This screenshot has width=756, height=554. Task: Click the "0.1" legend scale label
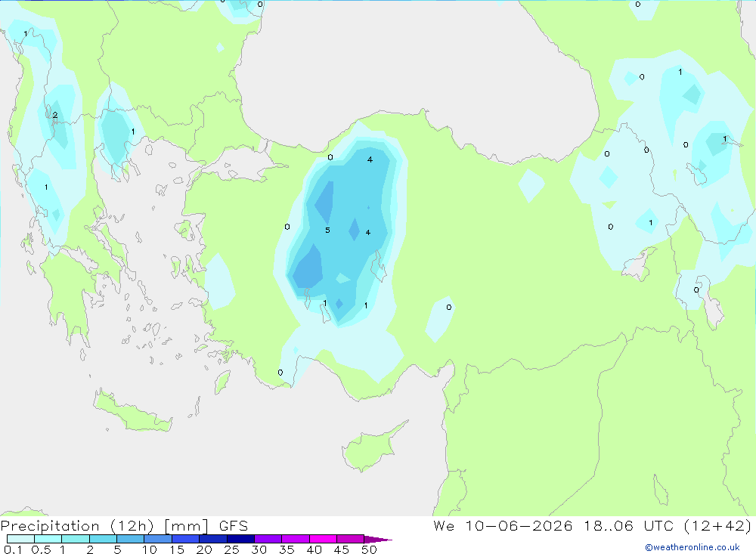(13, 549)
